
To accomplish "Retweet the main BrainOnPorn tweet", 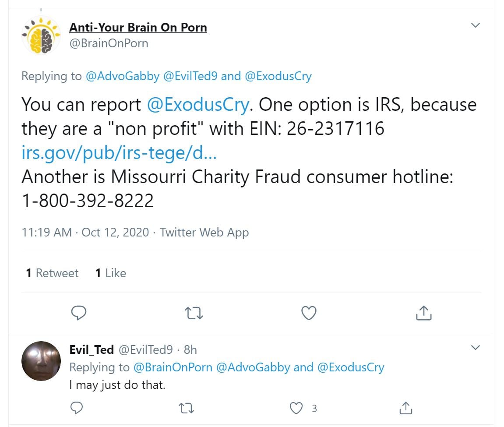I will pos(194,313).
